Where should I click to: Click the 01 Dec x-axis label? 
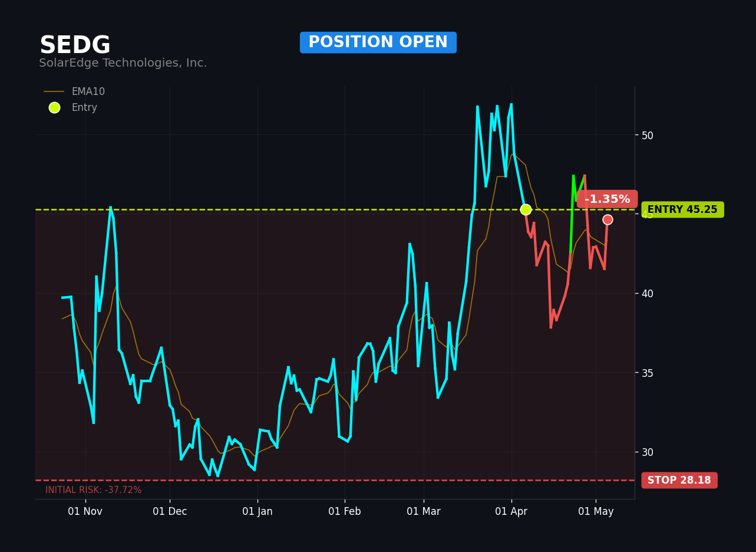pos(170,511)
